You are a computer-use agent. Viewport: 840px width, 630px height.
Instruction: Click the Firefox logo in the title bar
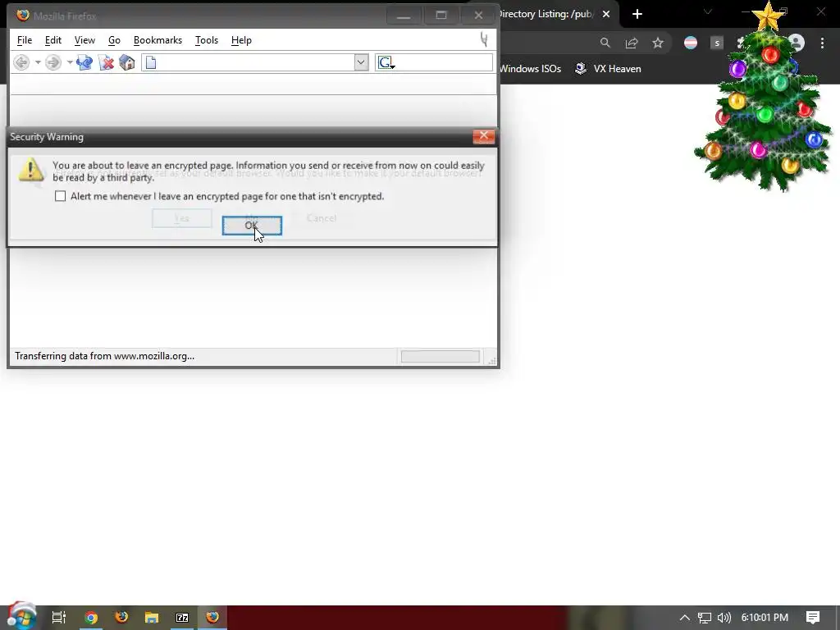[x=22, y=16]
